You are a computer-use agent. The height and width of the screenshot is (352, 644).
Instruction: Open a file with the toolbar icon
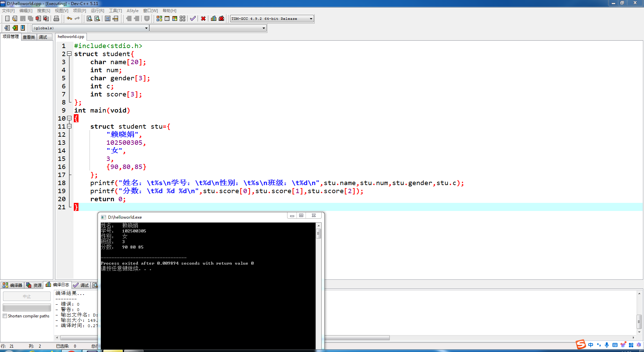[x=15, y=18]
